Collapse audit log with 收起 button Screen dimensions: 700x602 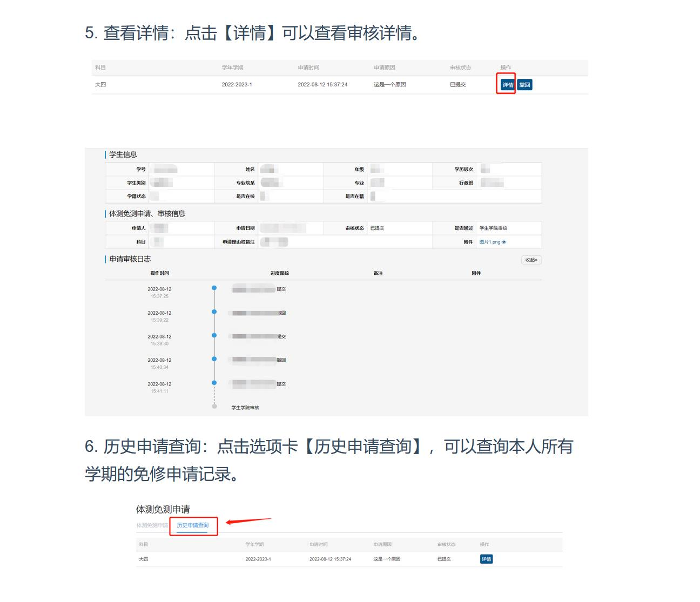pyautogui.click(x=531, y=260)
